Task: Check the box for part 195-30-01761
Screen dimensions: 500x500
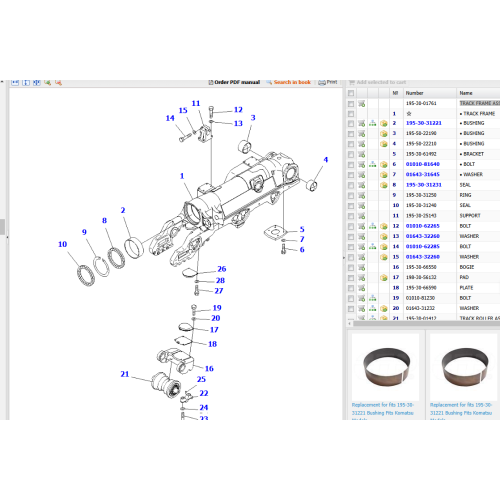Action: pos(351,104)
